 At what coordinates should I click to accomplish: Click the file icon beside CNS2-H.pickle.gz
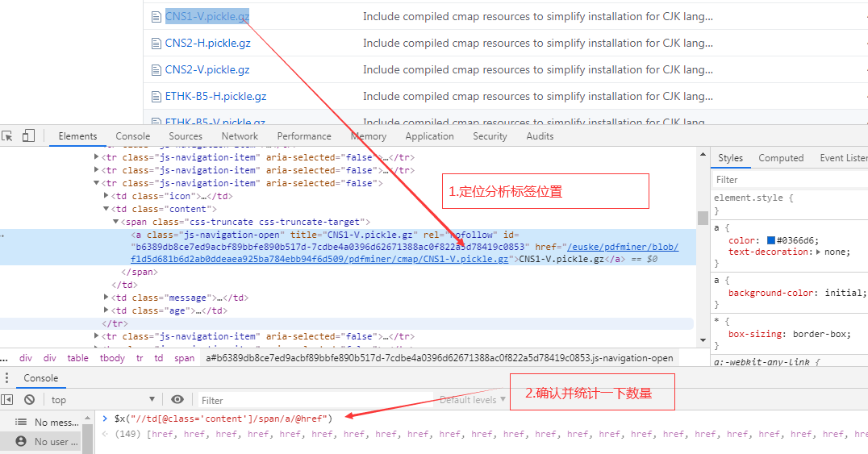pyautogui.click(x=156, y=44)
